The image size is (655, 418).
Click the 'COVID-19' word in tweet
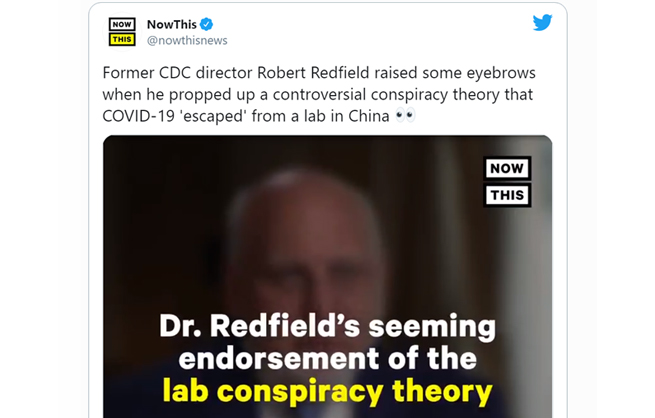pyautogui.click(x=138, y=116)
